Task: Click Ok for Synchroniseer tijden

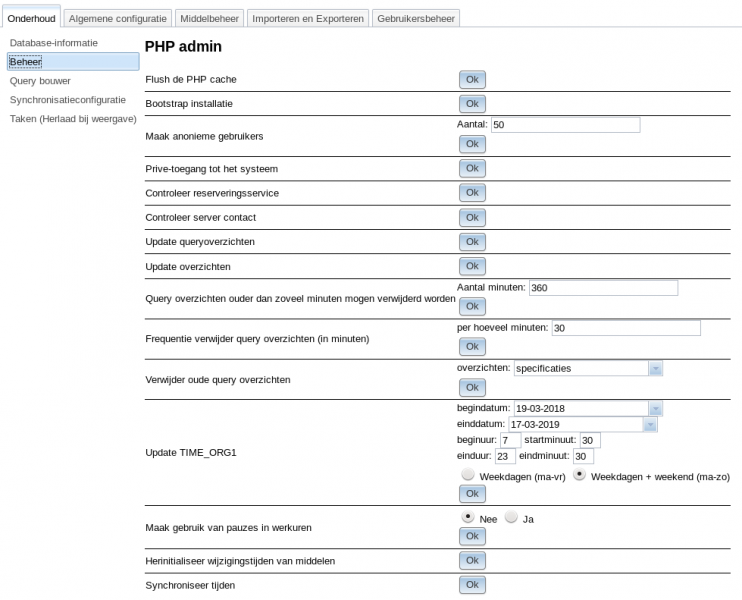Action: [472, 584]
